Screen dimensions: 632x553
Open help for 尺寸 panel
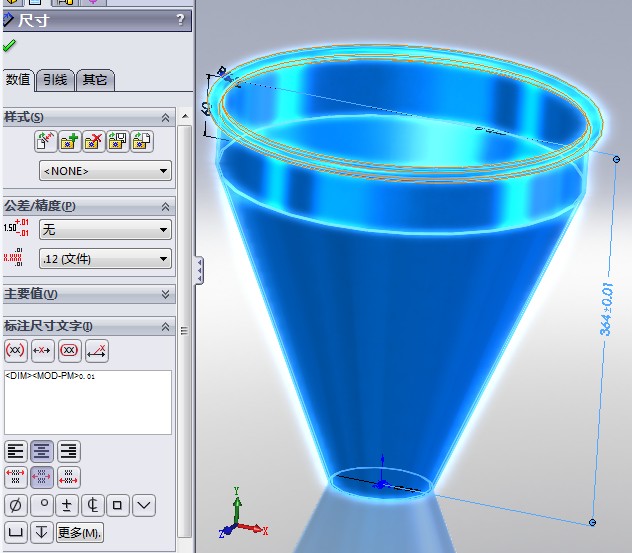[x=180, y=19]
